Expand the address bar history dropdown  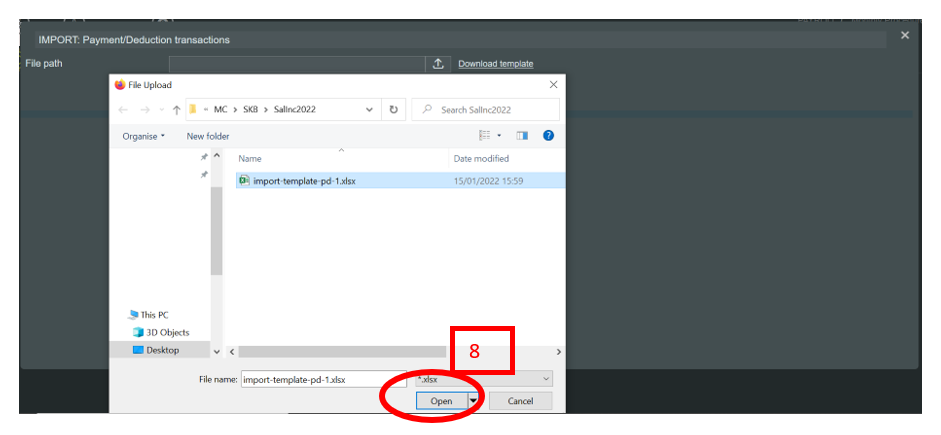coord(369,110)
